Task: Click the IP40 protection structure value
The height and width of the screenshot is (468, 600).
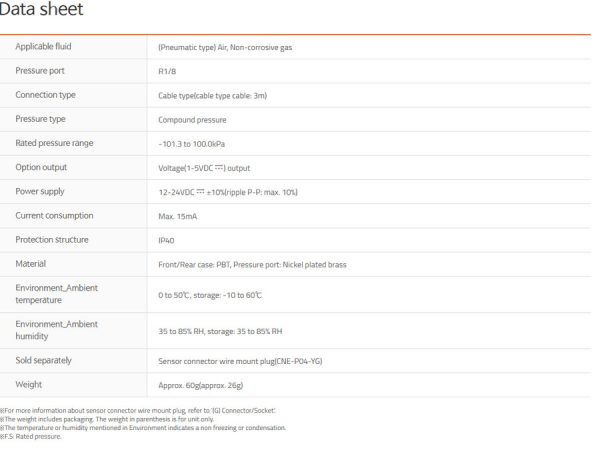Action: coord(166,241)
